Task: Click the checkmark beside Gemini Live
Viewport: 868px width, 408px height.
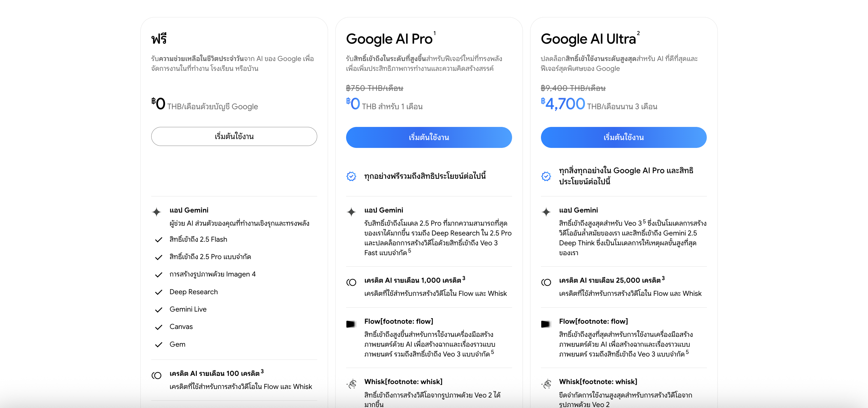Action: pos(158,310)
